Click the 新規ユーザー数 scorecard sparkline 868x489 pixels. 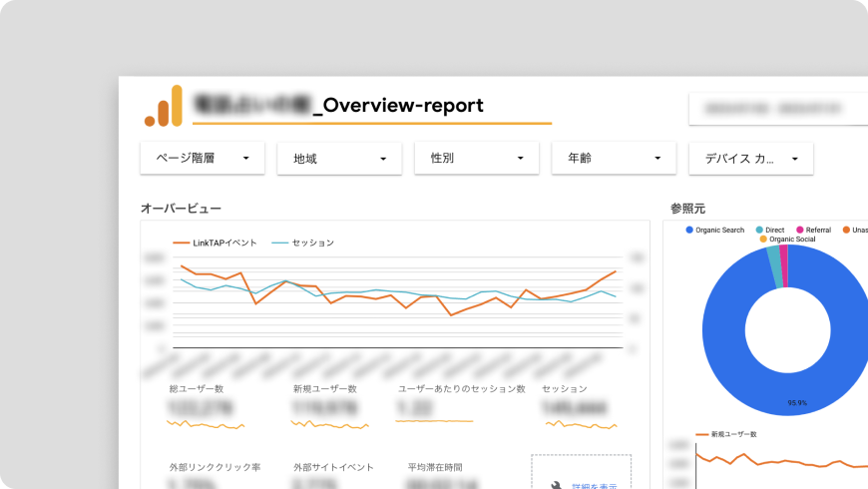tap(329, 425)
